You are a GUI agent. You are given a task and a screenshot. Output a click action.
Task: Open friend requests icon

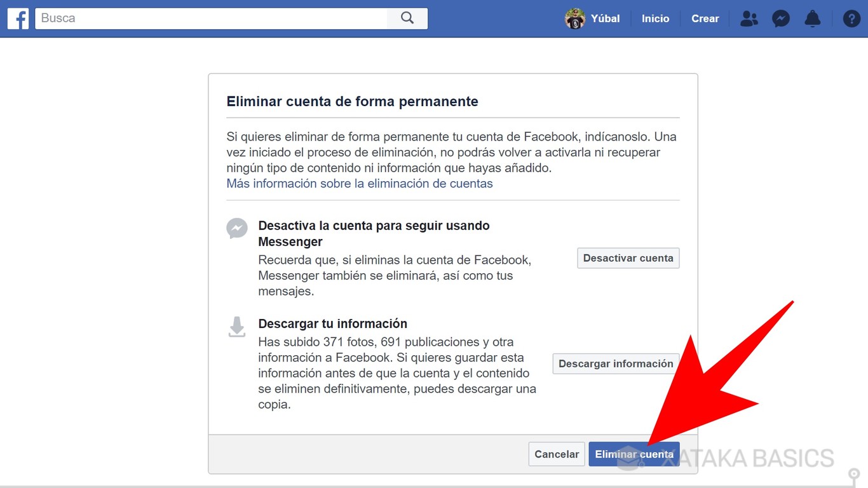coord(749,18)
